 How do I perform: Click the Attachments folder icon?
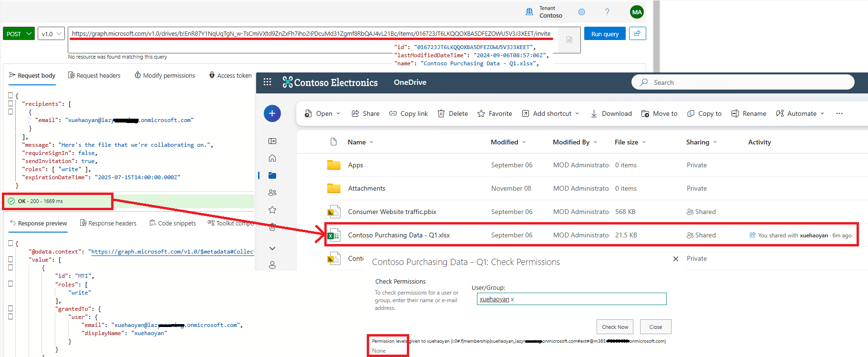point(333,188)
